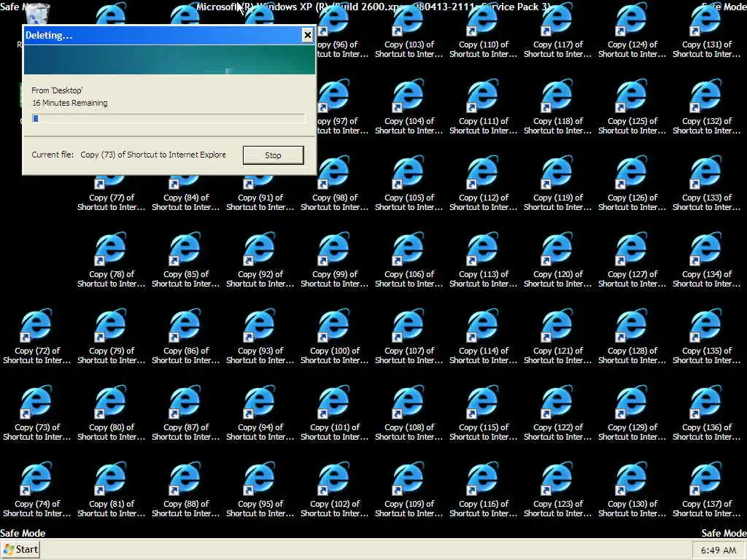Stop the deletion with the Stop button
Image resolution: width=747 pixels, height=560 pixels.
(x=273, y=155)
